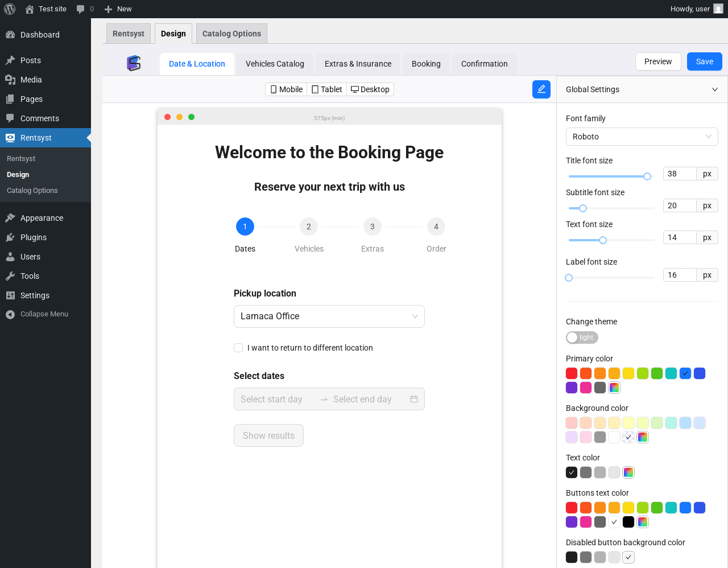728x568 pixels.
Task: Select the red Primary color swatch
Action: (572, 373)
